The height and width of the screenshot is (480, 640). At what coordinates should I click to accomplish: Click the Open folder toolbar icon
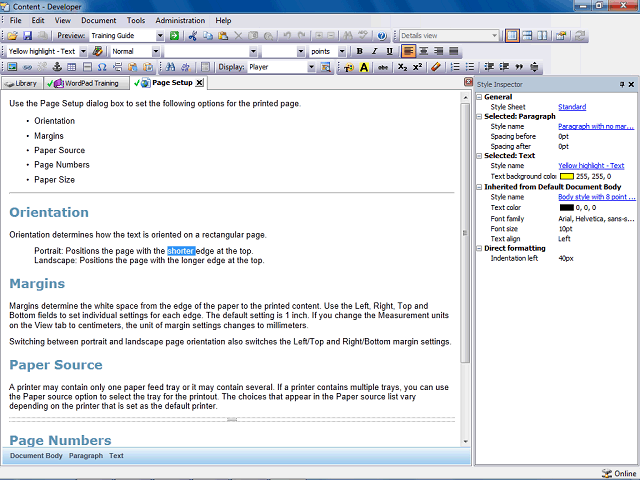(12, 36)
